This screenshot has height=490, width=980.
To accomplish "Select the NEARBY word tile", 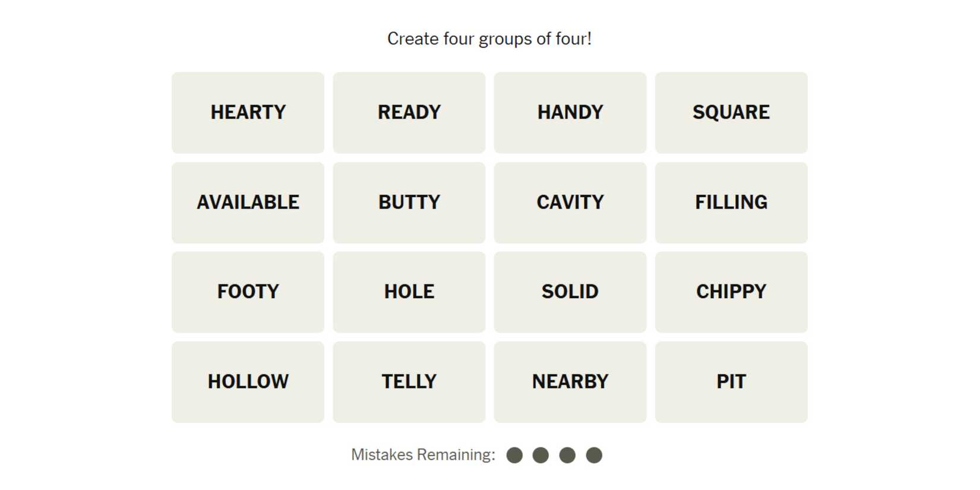I will click(x=570, y=381).
